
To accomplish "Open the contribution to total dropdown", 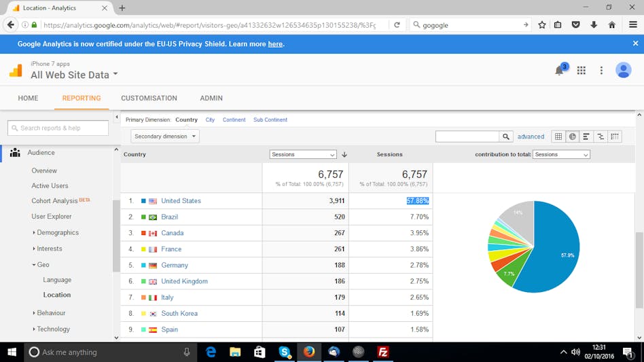I will pos(560,155).
